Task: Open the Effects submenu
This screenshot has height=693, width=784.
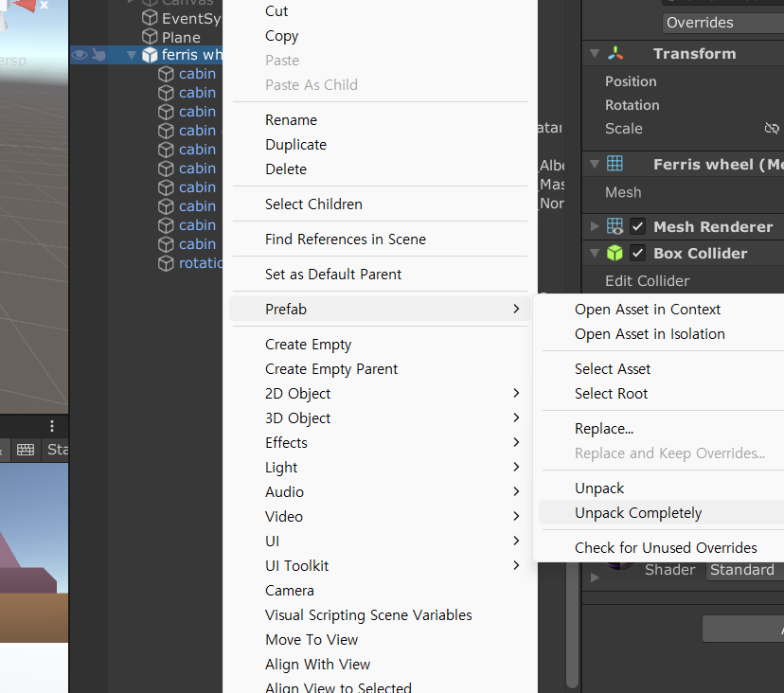Action: point(380,442)
